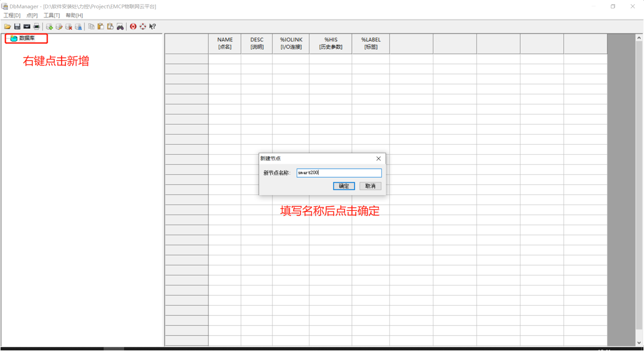Open the 点[P] menu
Viewport: 644px width, 352px height.
[x=32, y=15]
